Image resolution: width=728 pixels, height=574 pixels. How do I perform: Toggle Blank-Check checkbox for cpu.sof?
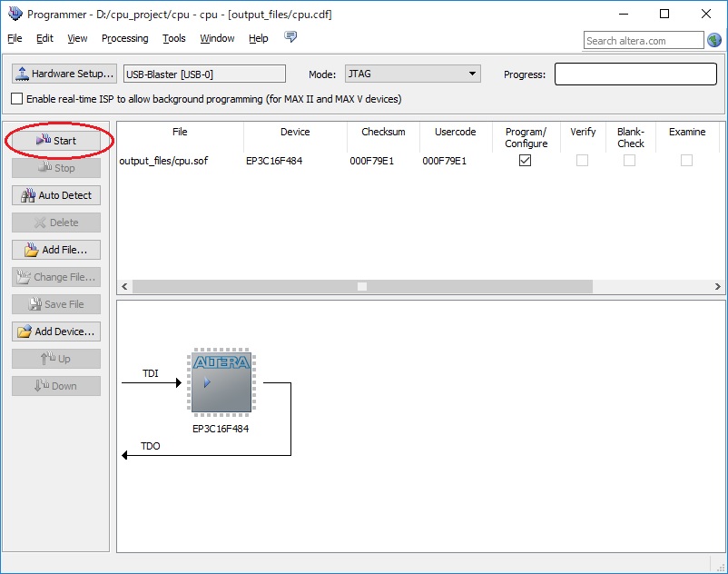pyautogui.click(x=630, y=160)
